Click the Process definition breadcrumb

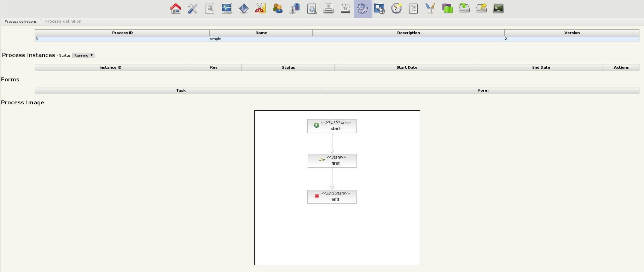(x=63, y=22)
